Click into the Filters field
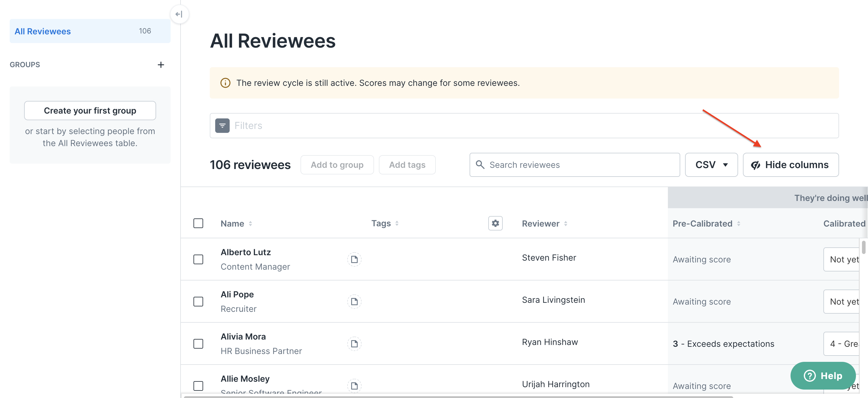 524,126
